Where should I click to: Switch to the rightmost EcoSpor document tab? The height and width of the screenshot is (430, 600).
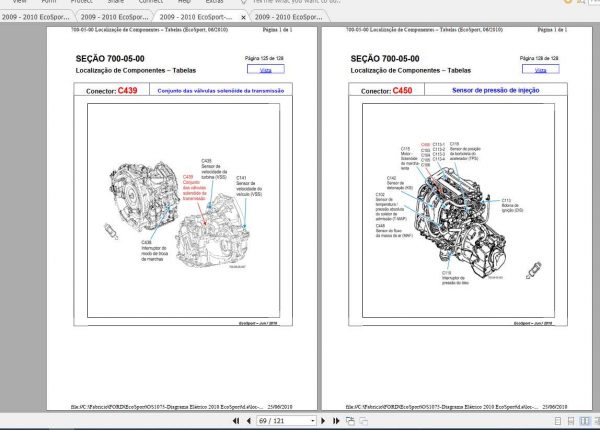[x=288, y=17]
